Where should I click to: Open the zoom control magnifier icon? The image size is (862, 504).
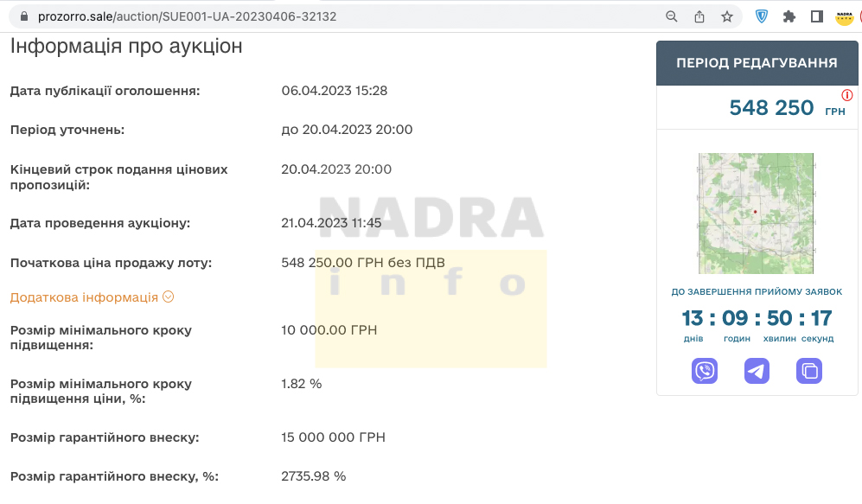672,16
